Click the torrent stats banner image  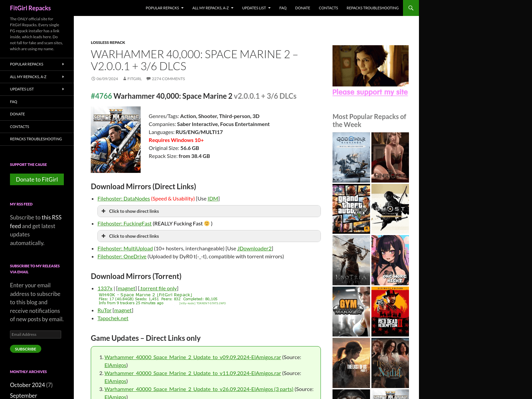coord(162,299)
